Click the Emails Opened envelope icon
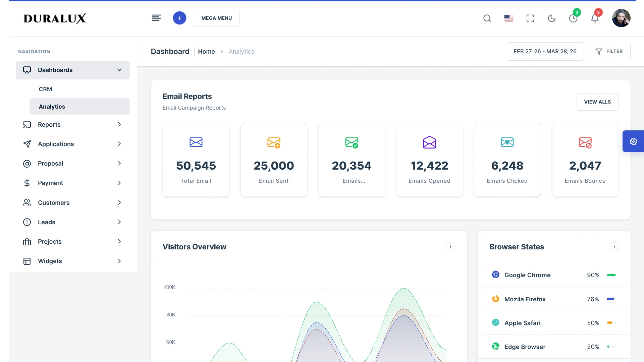Image resolution: width=644 pixels, height=362 pixels. click(429, 142)
